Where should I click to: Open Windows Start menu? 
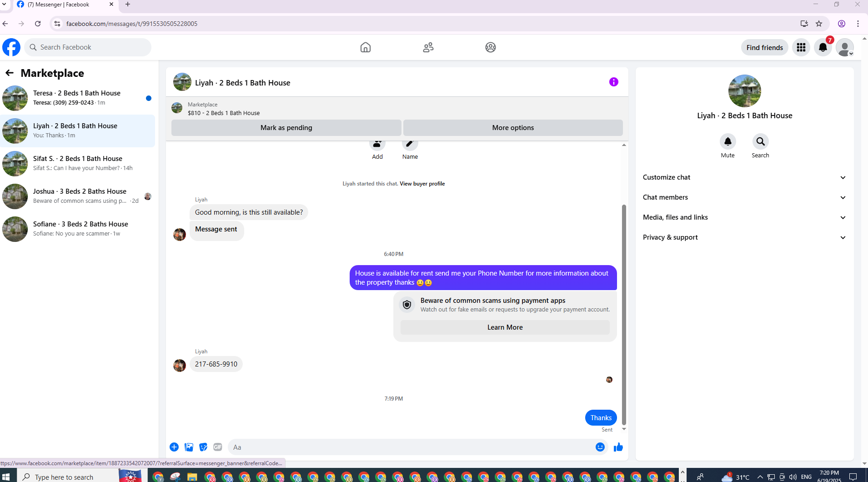tap(6, 477)
